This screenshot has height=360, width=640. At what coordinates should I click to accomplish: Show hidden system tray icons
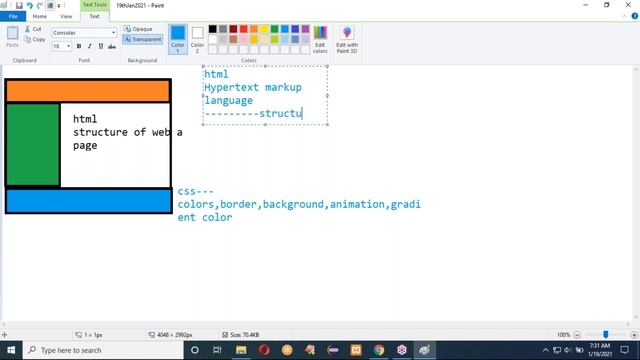545,350
